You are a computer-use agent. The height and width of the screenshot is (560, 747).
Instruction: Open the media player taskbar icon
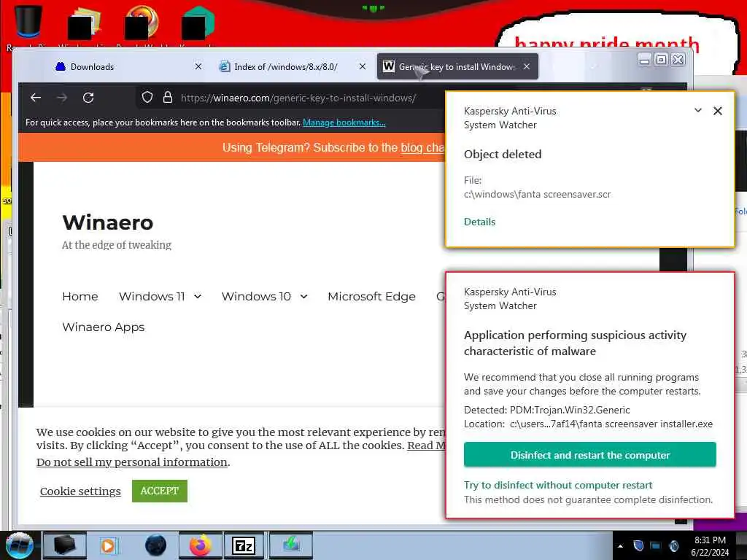(x=108, y=545)
